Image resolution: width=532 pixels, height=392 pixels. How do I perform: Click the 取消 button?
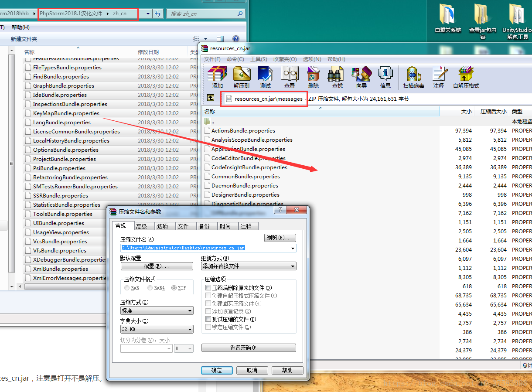click(252, 370)
